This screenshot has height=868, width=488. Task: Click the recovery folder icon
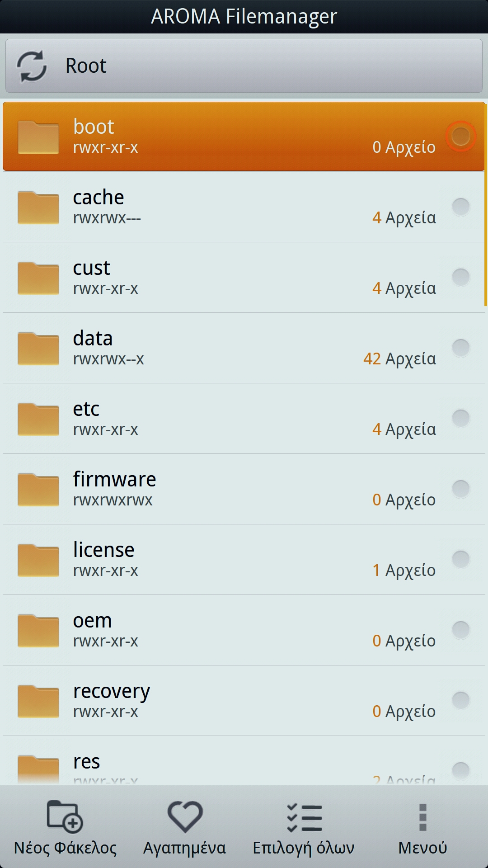[x=38, y=701]
